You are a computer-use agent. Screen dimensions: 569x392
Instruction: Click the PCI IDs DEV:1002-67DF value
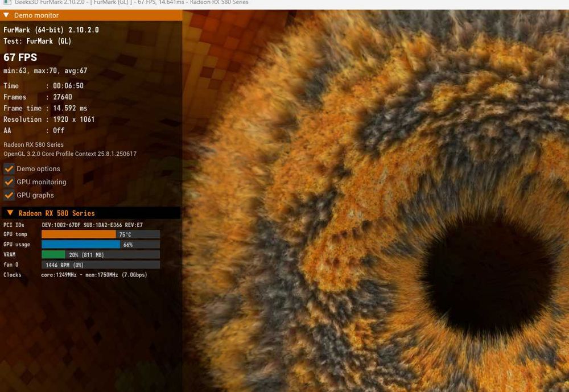(92, 225)
